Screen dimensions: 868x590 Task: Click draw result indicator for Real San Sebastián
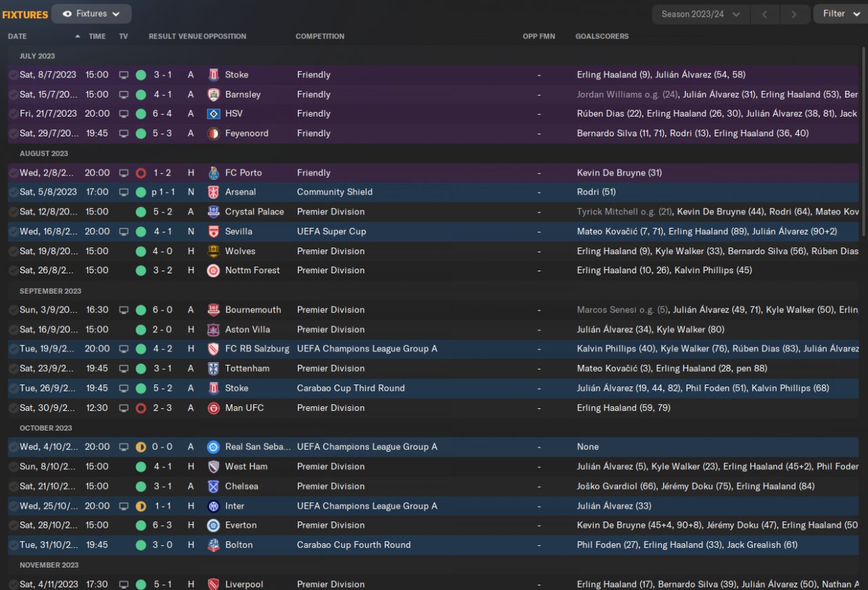point(141,447)
